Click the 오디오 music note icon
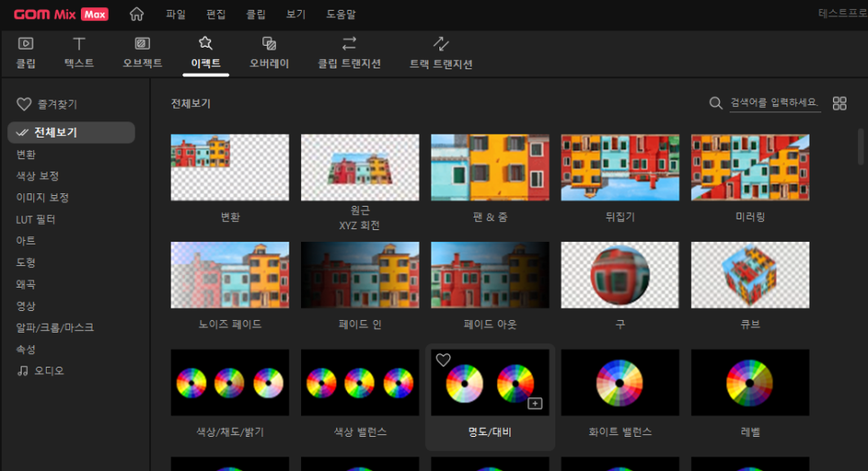 pyautogui.click(x=22, y=371)
